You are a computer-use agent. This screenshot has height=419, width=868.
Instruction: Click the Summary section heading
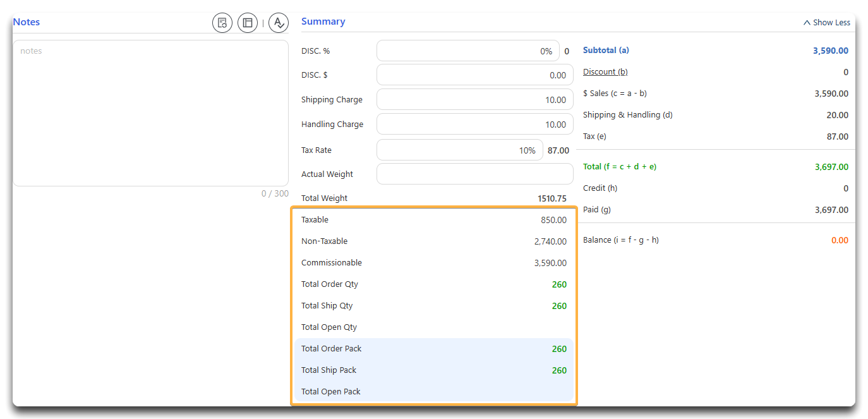point(323,21)
